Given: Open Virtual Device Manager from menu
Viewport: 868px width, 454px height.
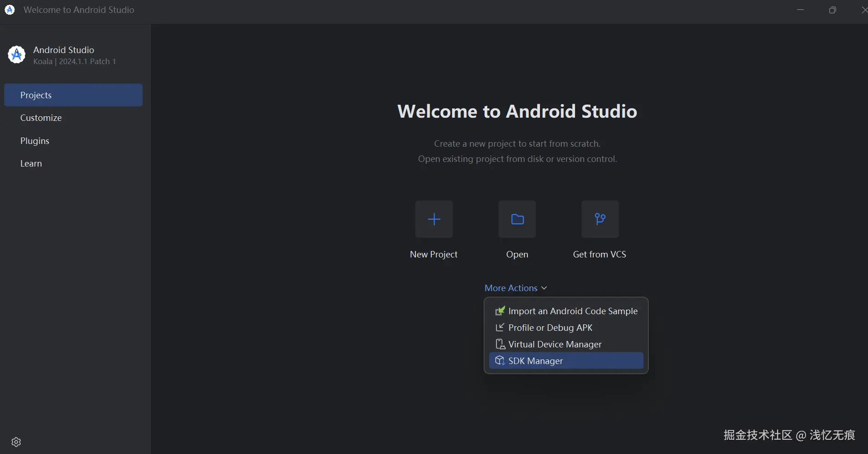Looking at the screenshot, I should (566, 344).
